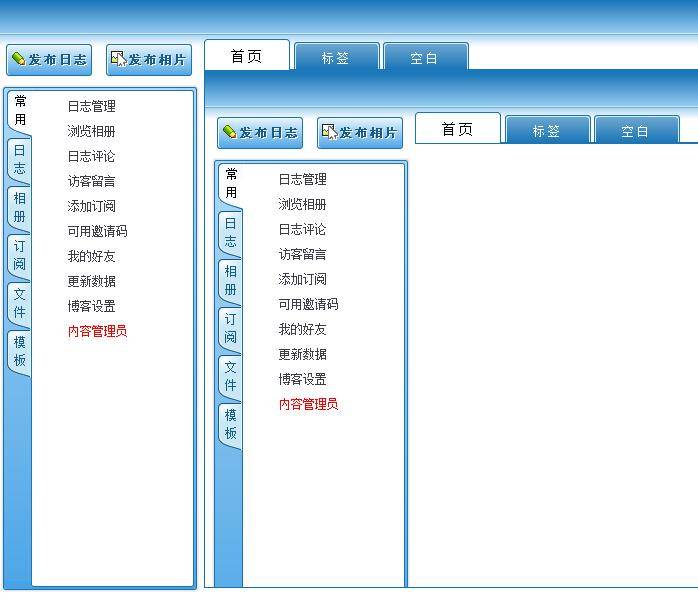This screenshot has height=605, width=698.
Task: Open red 内容管理员 link in outer sidebar
Action: click(97, 331)
